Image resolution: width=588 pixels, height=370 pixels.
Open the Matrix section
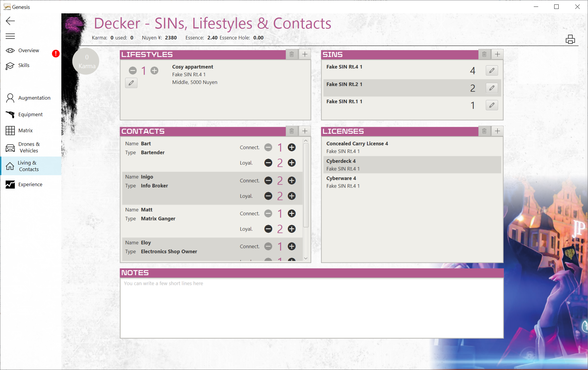pyautogui.click(x=25, y=130)
